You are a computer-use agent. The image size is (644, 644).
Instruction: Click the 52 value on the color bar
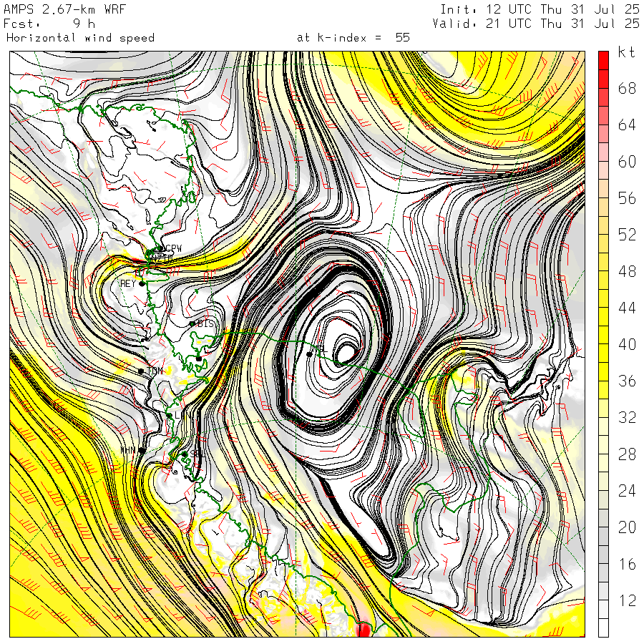(x=627, y=235)
